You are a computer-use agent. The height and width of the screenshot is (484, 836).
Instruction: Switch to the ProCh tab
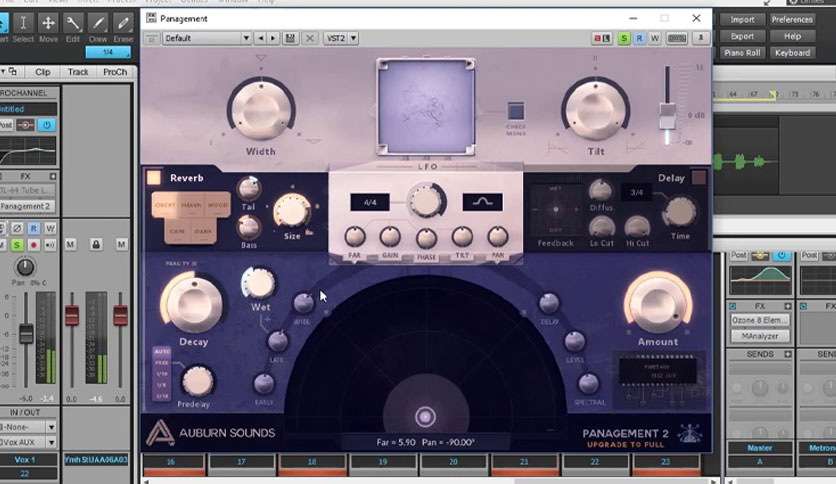[x=115, y=72]
